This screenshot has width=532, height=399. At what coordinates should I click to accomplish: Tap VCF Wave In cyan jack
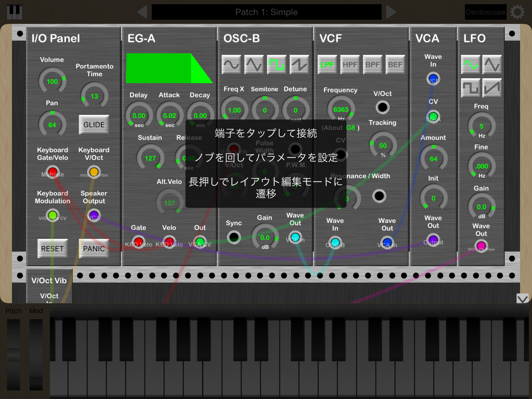(x=335, y=243)
